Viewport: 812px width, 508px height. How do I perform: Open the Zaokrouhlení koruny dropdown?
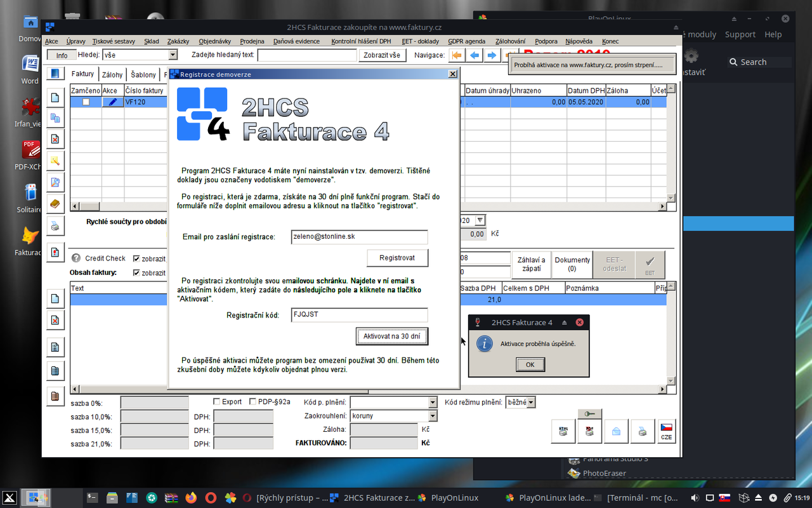tap(433, 416)
